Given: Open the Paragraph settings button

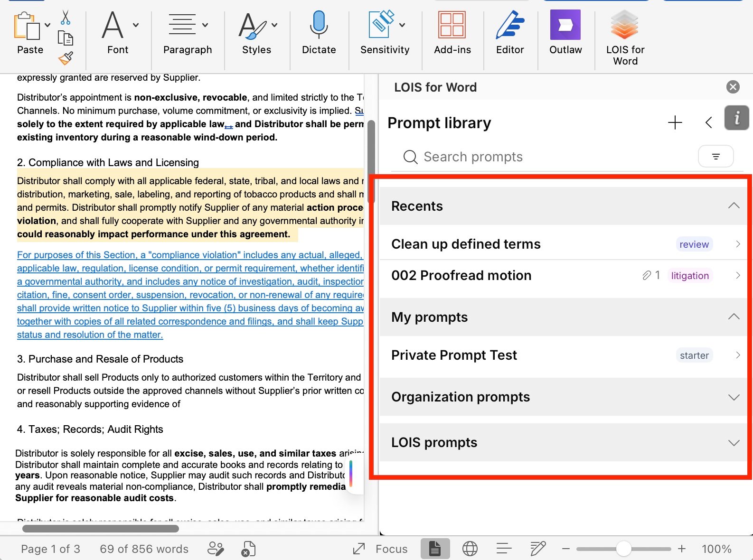Looking at the screenshot, I should coord(188,33).
